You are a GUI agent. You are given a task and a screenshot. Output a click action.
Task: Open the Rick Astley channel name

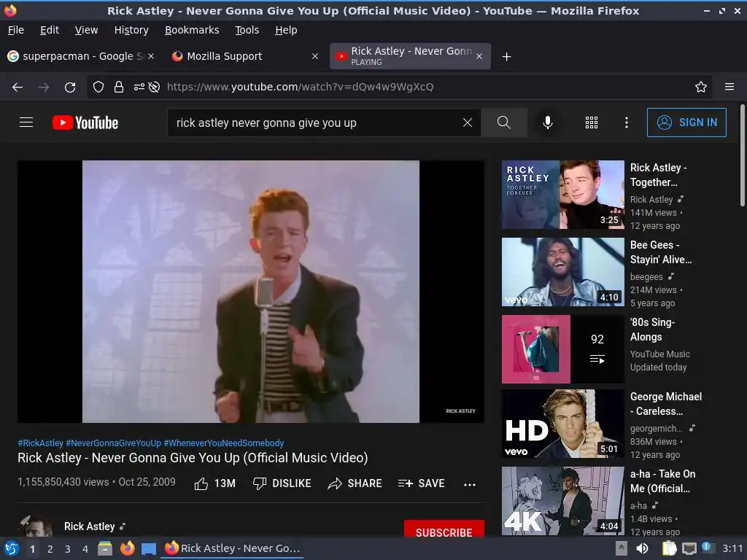click(90, 526)
